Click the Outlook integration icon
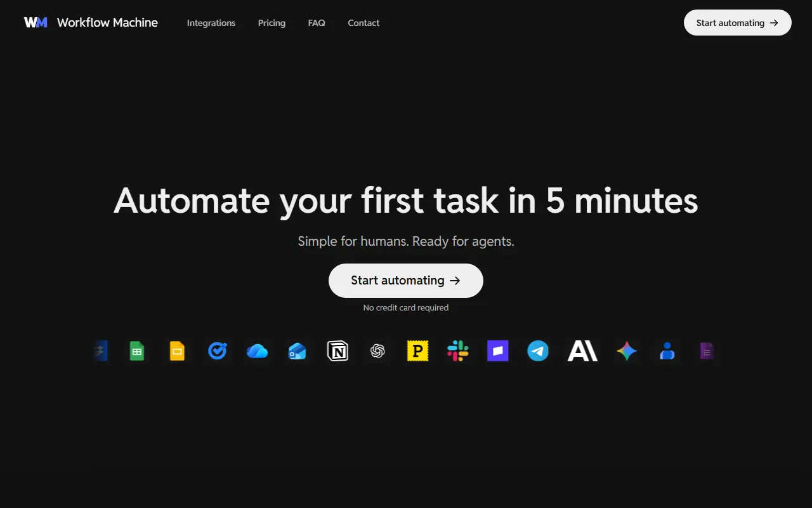Image resolution: width=812 pixels, height=508 pixels. tap(297, 351)
